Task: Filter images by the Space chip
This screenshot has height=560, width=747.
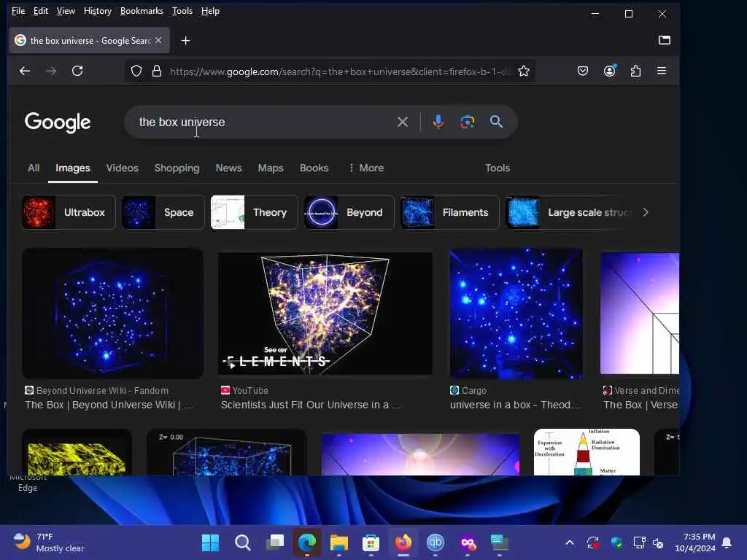Action: click(163, 212)
